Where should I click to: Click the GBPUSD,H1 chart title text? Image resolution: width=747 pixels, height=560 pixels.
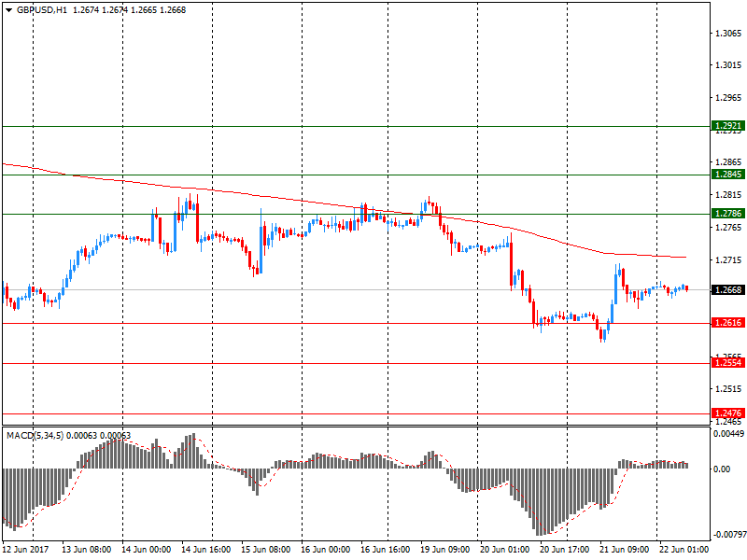tap(42, 10)
